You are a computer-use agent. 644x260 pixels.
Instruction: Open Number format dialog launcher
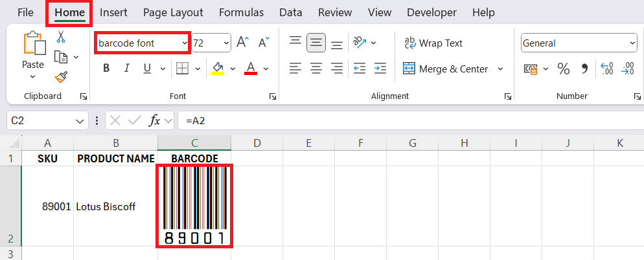637,96
